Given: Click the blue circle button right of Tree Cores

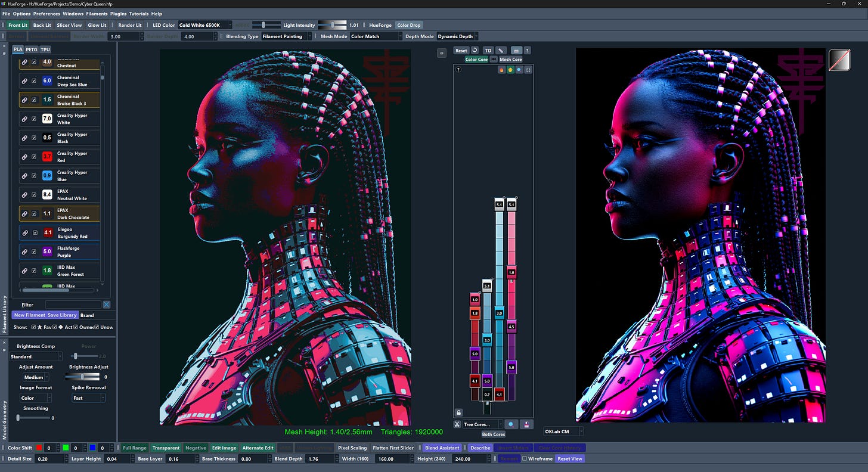Looking at the screenshot, I should click(511, 424).
